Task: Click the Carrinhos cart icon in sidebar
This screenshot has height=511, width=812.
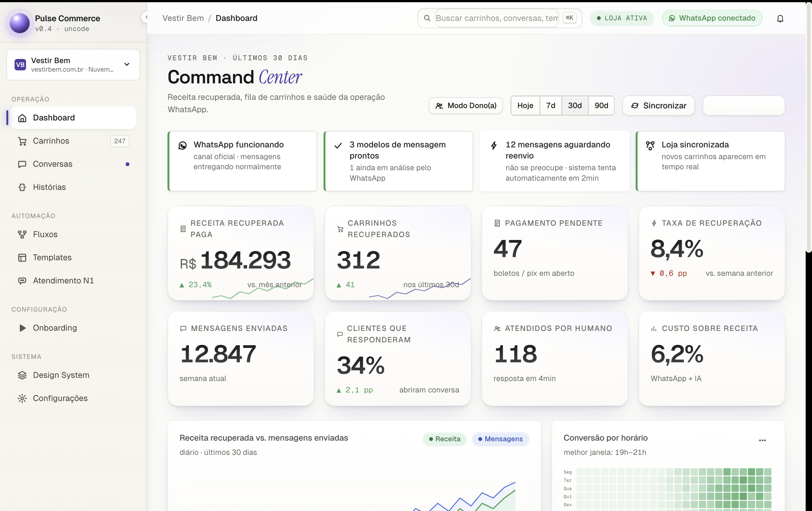Action: [x=22, y=141]
